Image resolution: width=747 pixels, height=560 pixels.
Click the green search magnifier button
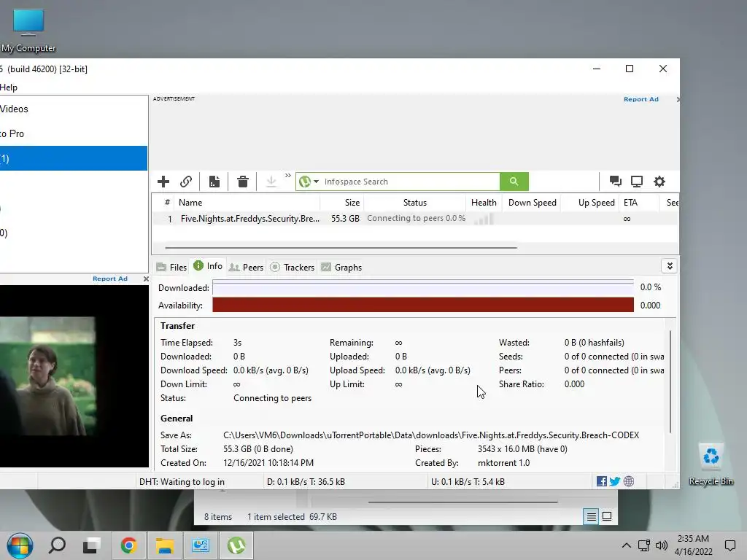pyautogui.click(x=514, y=182)
